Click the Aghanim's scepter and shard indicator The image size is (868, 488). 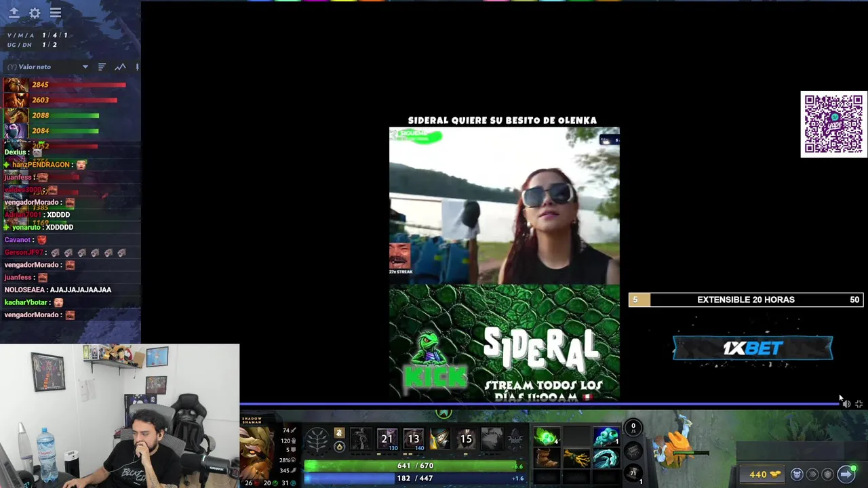click(516, 439)
